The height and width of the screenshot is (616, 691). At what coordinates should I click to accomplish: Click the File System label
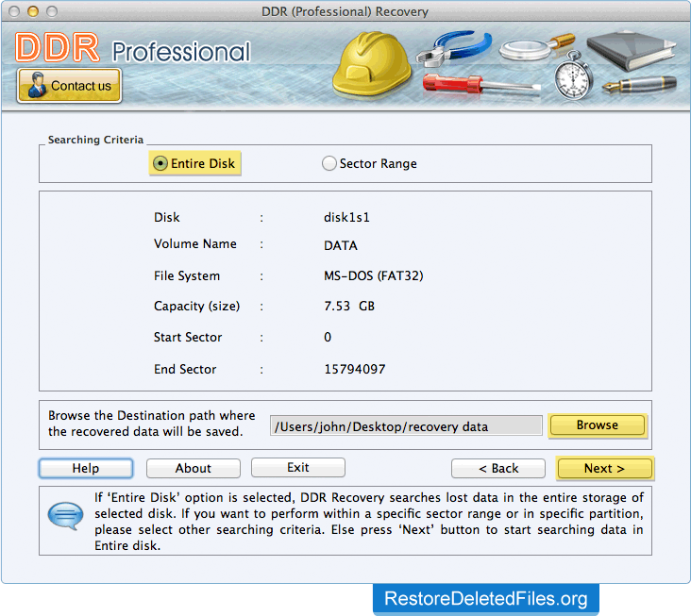[186, 276]
